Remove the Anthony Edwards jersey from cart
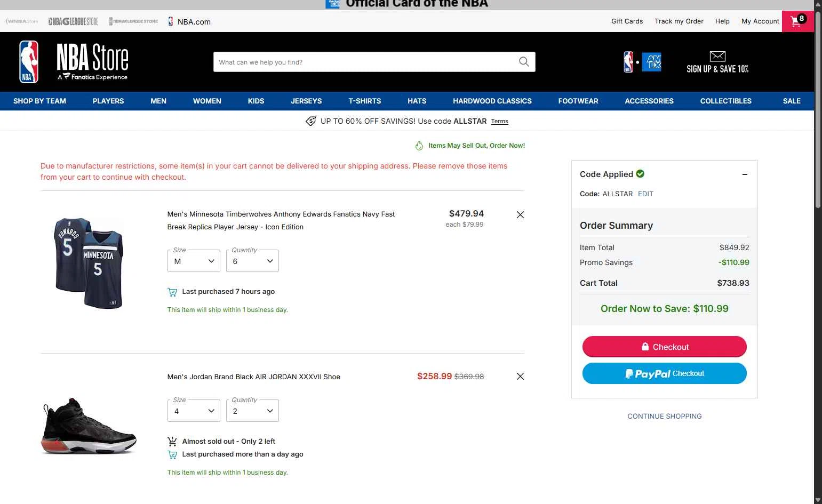Viewport: 822px width, 504px height. pos(520,214)
